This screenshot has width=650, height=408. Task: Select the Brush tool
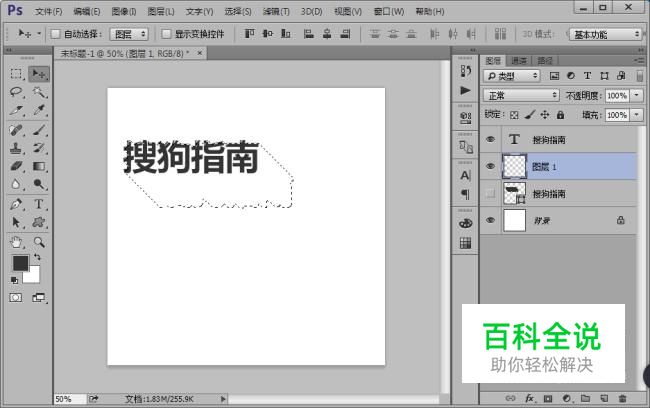(39, 130)
